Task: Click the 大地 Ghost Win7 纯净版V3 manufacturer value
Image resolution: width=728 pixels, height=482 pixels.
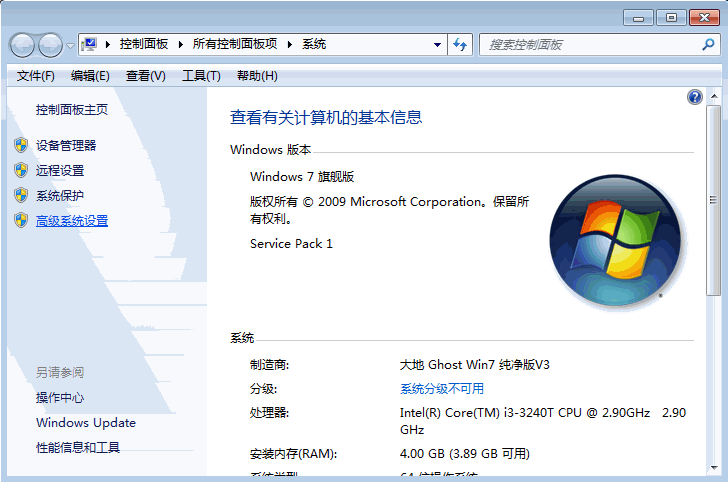Action: coord(474,365)
